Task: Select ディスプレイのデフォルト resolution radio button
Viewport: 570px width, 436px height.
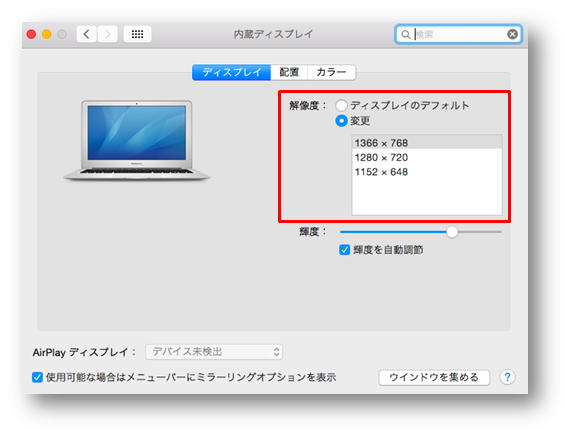Action: (341, 105)
